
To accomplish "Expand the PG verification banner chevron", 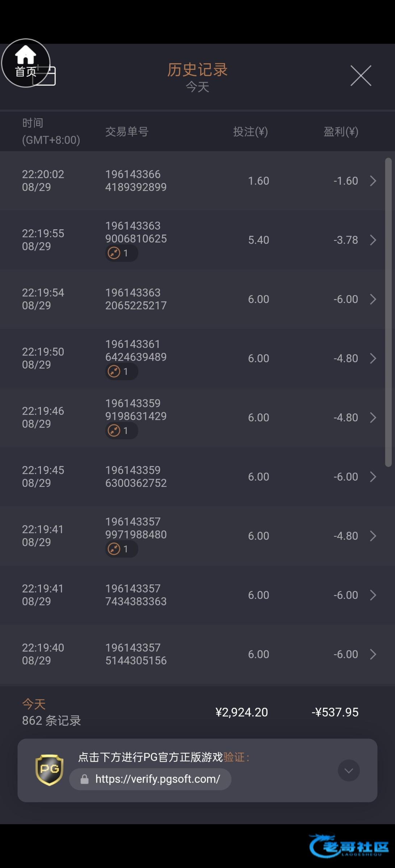I will (349, 771).
